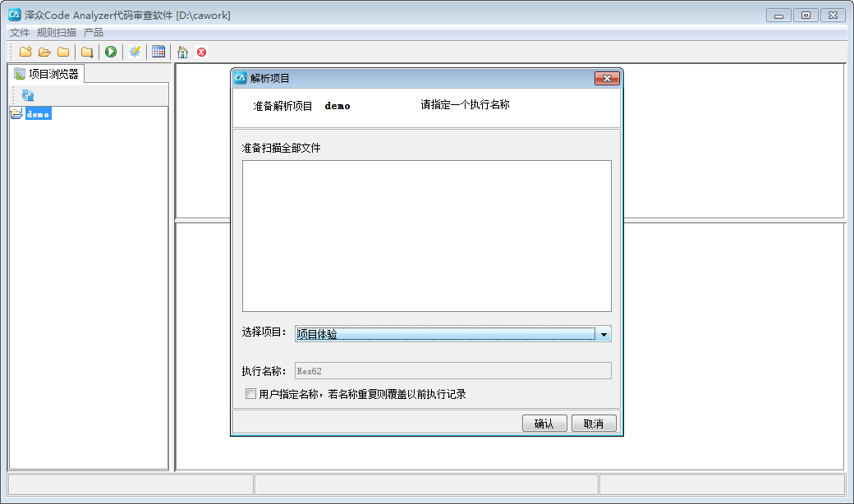Click the open folder toolbar icon
The height and width of the screenshot is (504, 854).
tap(44, 52)
